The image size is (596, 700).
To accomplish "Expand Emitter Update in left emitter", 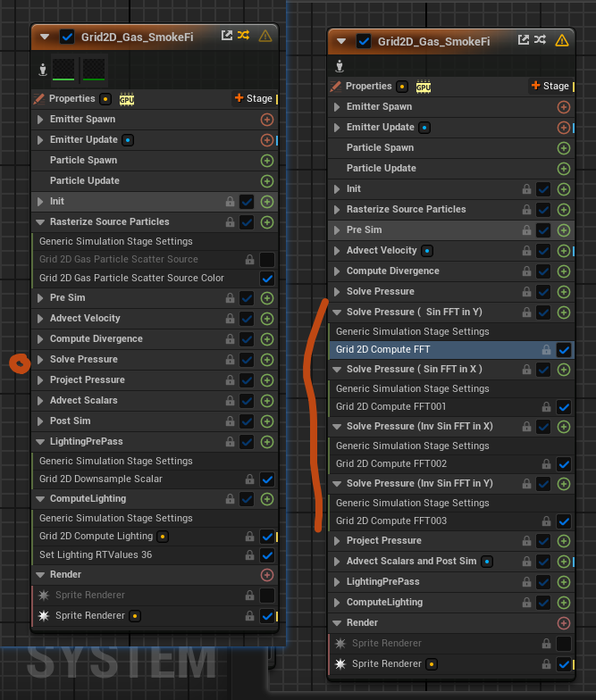I will 40,140.
